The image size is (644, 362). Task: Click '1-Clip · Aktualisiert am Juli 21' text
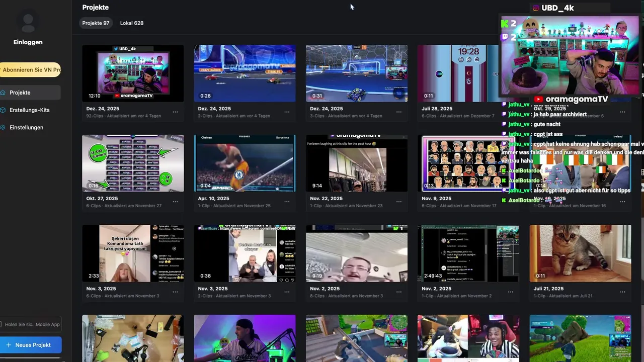[x=563, y=296]
